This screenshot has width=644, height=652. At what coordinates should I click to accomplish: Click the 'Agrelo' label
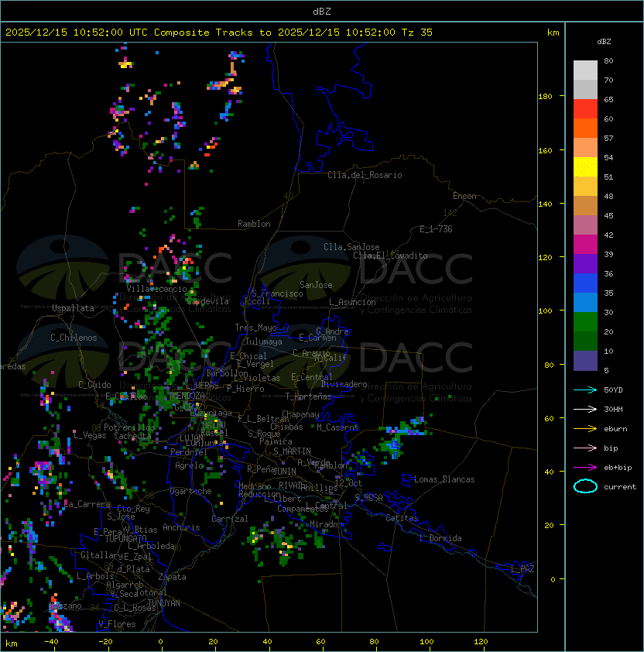189,465
